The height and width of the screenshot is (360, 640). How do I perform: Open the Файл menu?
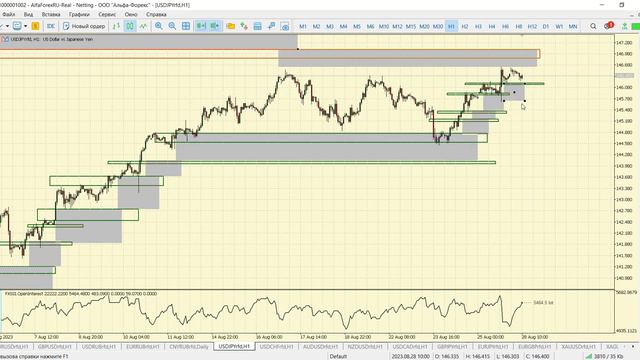(8, 14)
